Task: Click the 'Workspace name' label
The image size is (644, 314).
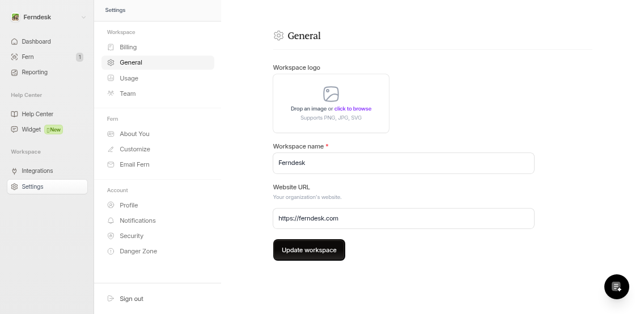Action: coord(299,147)
